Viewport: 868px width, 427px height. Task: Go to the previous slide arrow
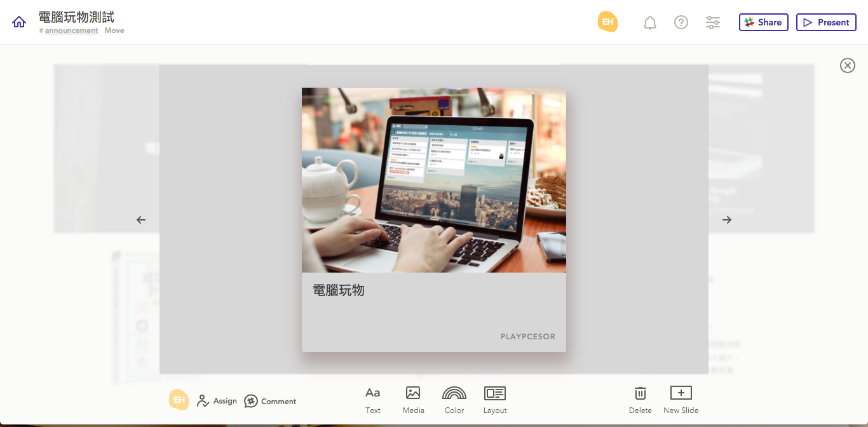[141, 220]
